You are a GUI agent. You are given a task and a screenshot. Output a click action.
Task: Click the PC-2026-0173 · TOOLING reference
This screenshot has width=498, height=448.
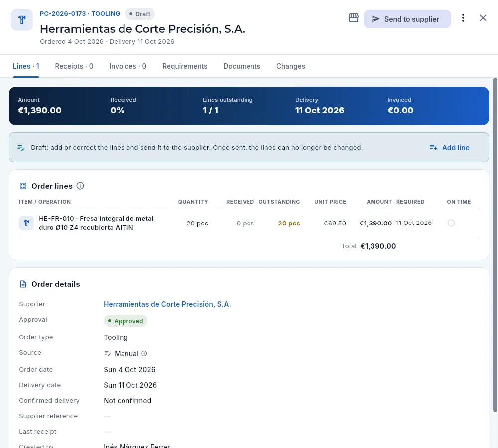(80, 14)
